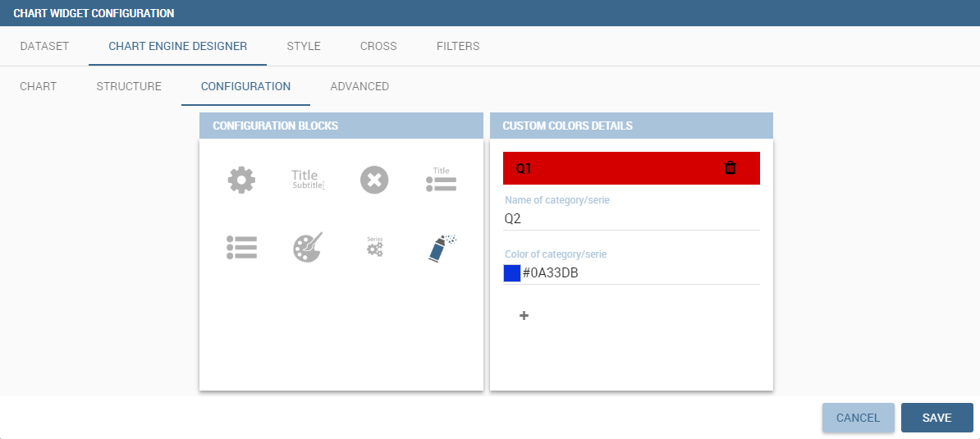The height and width of the screenshot is (439, 980).
Task: Cancel the chart widget configuration
Action: 859,418
